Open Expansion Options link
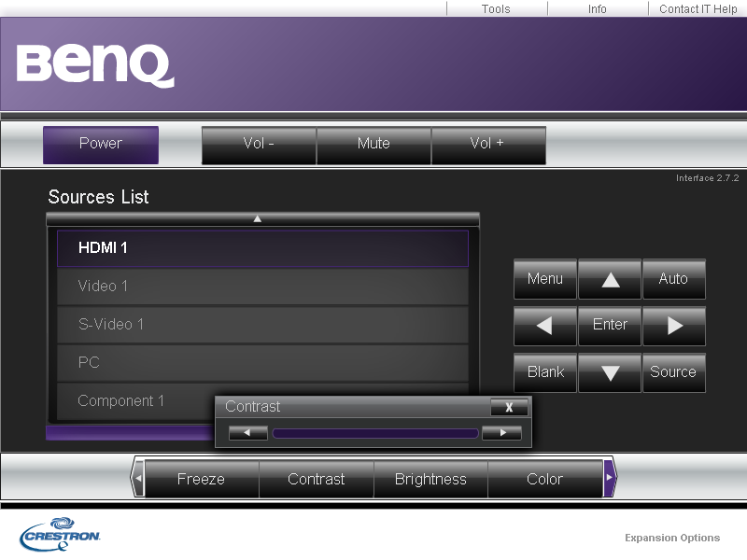Image resolution: width=747 pixels, height=560 pixels. [672, 538]
